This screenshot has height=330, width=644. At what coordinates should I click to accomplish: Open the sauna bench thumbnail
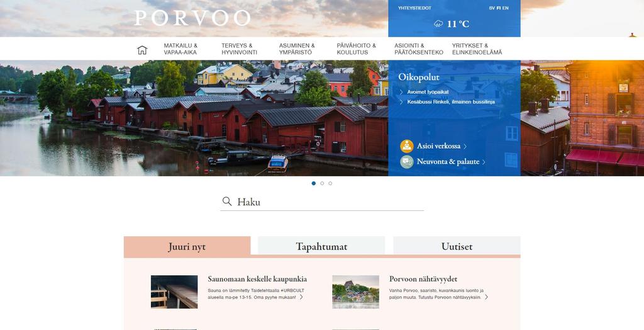click(174, 292)
